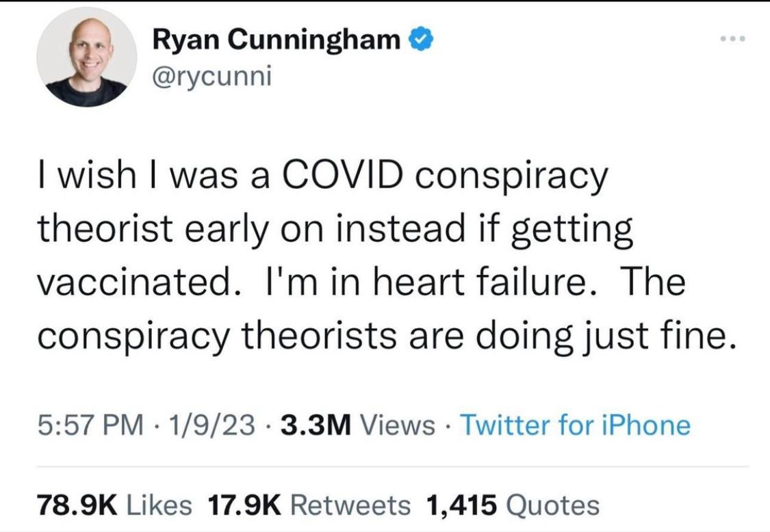Click the Ryan Cunningham display name
Image resolution: width=770 pixels, height=532 pixels.
tap(277, 41)
